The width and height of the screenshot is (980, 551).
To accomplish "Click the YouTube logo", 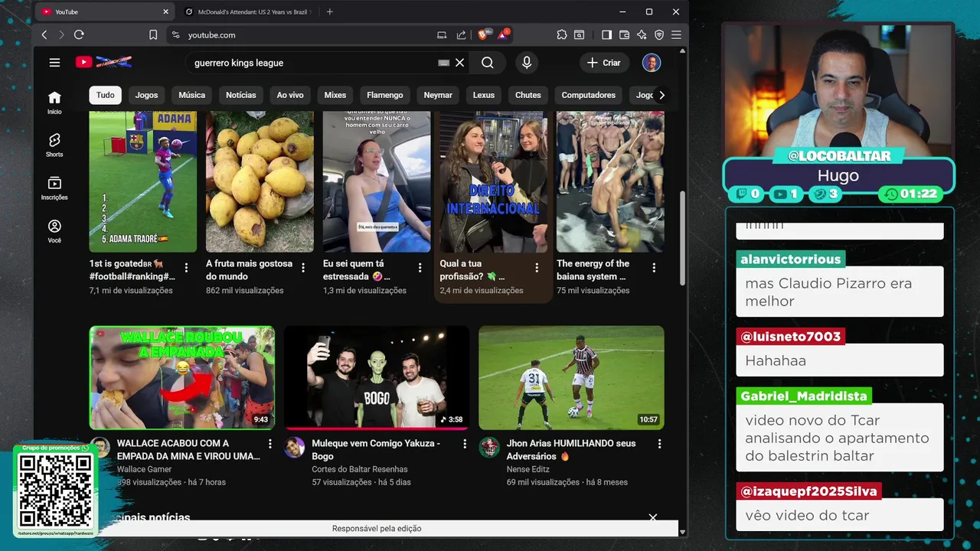I will (x=103, y=62).
